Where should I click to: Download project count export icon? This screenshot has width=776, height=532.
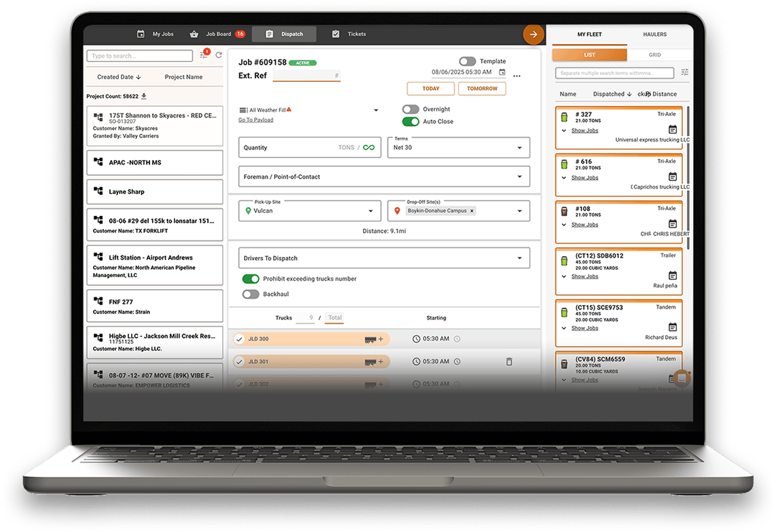coord(144,96)
